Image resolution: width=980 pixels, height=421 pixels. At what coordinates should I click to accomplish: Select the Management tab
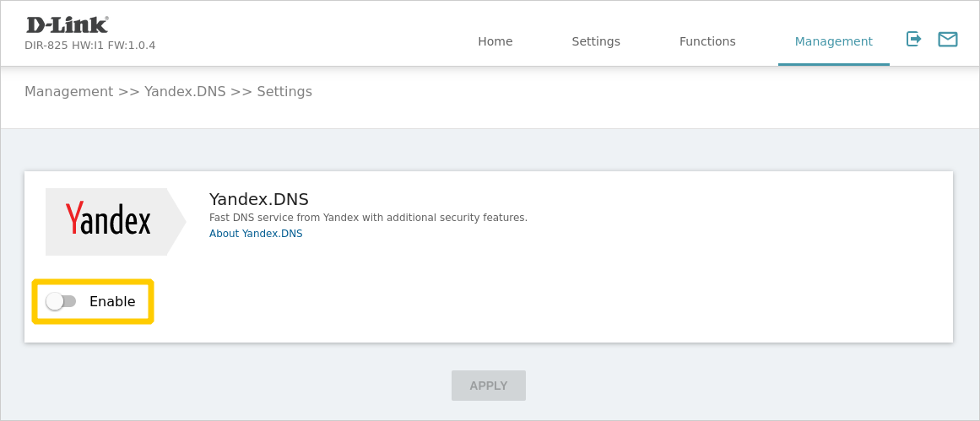coord(833,41)
